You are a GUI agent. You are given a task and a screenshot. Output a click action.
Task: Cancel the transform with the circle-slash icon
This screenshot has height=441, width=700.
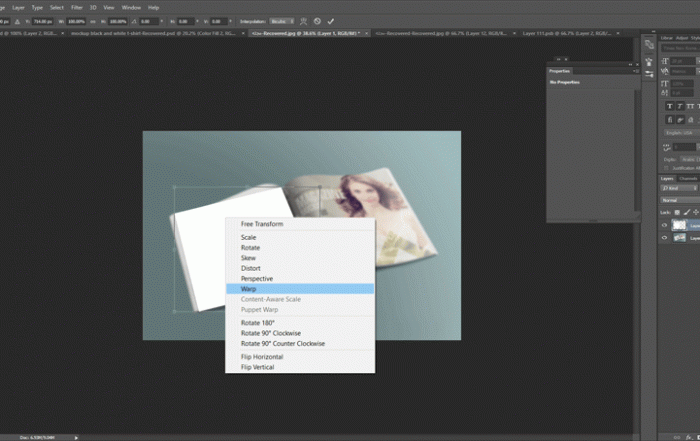tap(317, 21)
